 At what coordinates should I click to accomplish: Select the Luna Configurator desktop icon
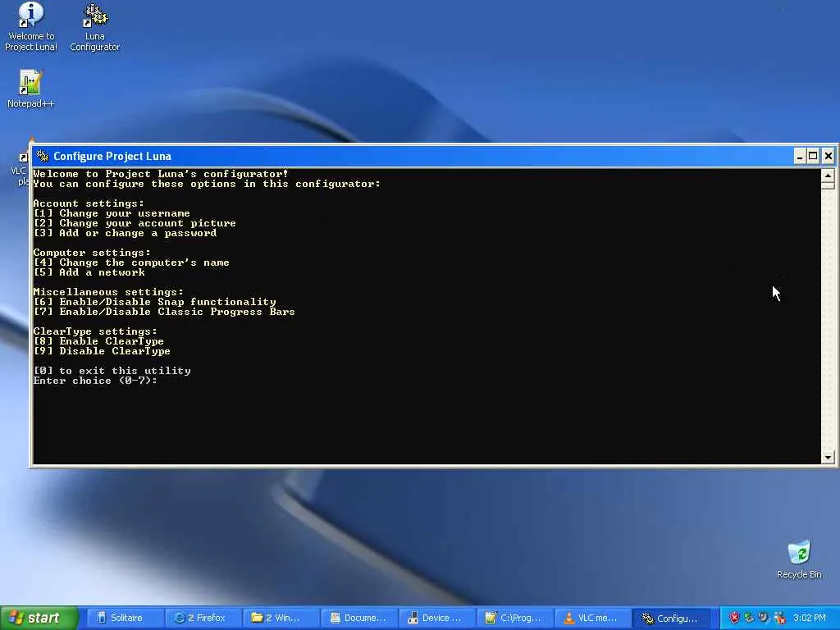tap(95, 27)
